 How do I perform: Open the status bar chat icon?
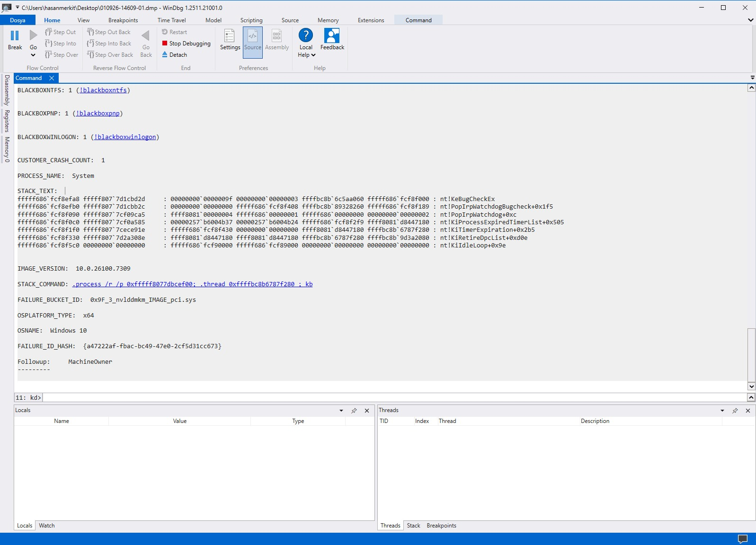743,539
